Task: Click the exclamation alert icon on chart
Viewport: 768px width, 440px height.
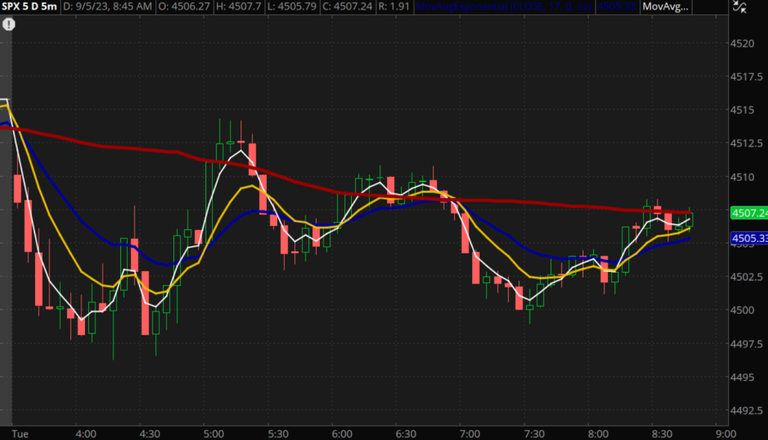Action: [9, 24]
